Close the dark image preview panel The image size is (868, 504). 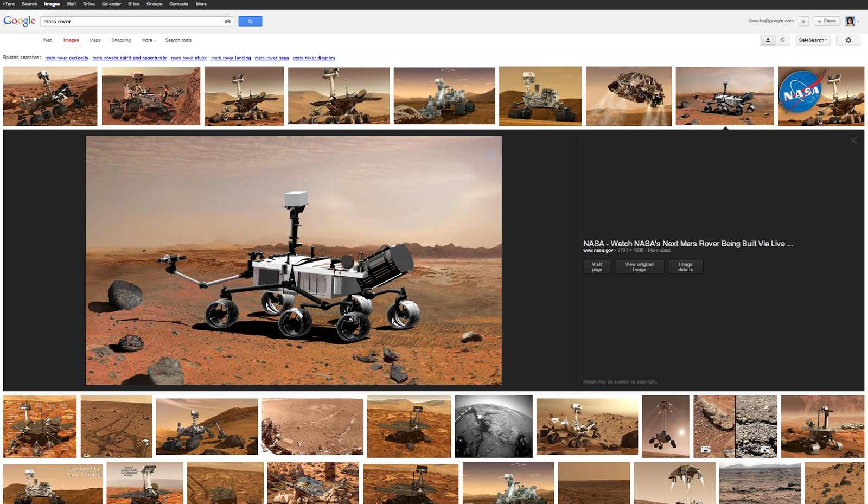tap(853, 141)
